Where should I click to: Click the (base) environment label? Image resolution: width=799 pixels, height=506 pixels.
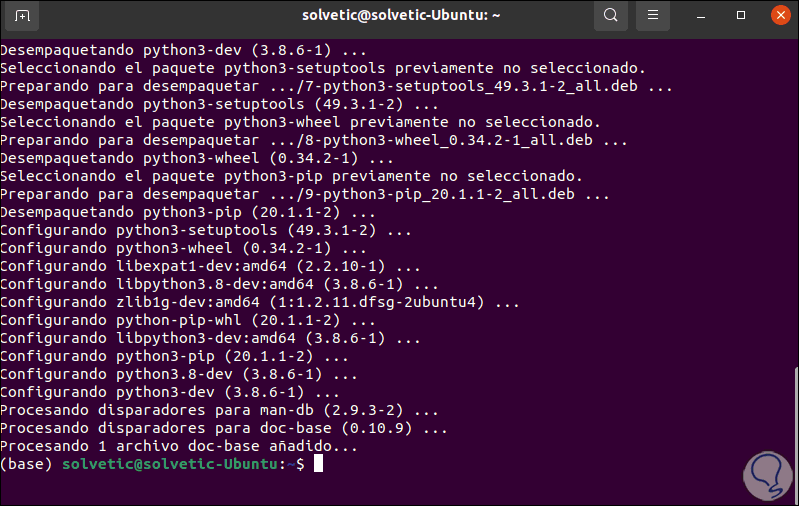[x=27, y=465]
